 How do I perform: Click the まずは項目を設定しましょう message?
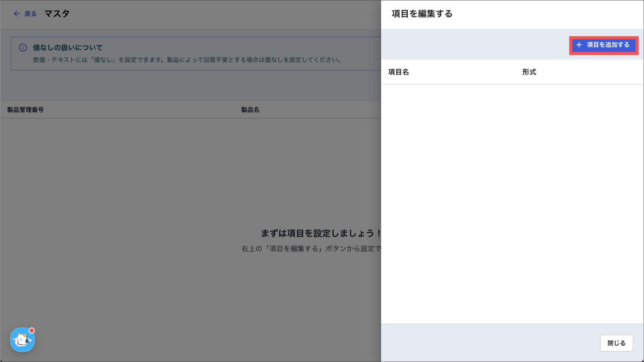(x=321, y=233)
